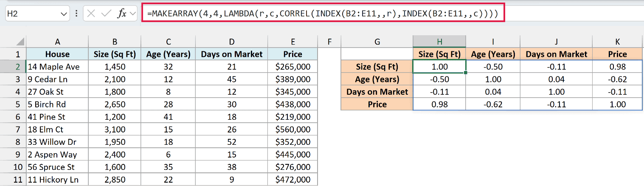This screenshot has height=186, width=644.
Task: Click age value 41
Action: [169, 117]
